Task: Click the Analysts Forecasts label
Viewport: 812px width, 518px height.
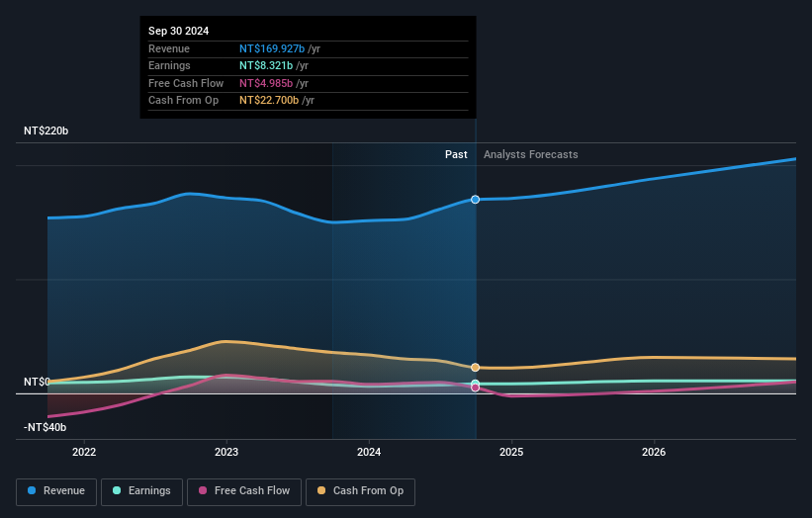Action: 531,154
